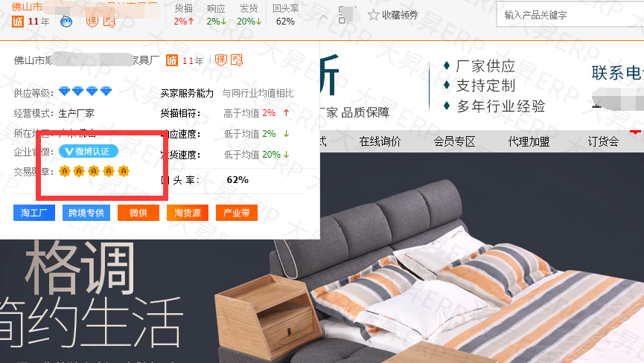The width and height of the screenshot is (644, 363).
Task: Click the 保 shield icon in the shop info panel
Action: click(x=221, y=60)
